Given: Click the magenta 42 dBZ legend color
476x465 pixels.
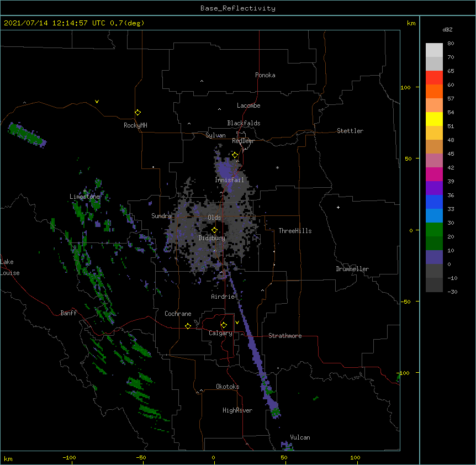Looking at the screenshot, I should (434, 174).
